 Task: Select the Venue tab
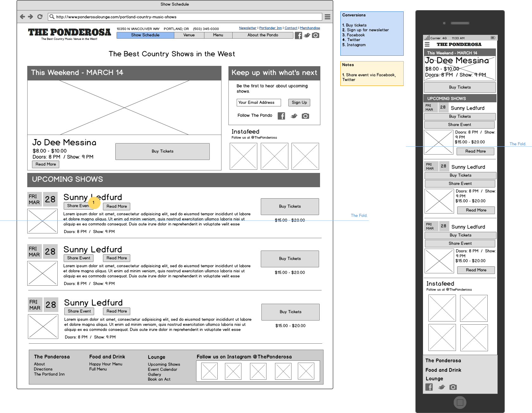click(189, 35)
